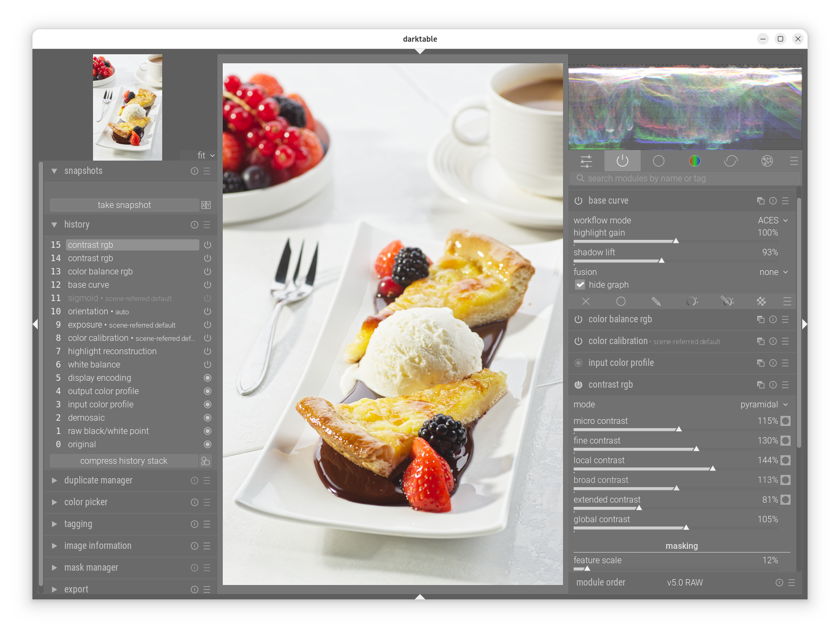This screenshot has height=635, width=840.
Task: Create a new instance of base curve
Action: pos(761,200)
